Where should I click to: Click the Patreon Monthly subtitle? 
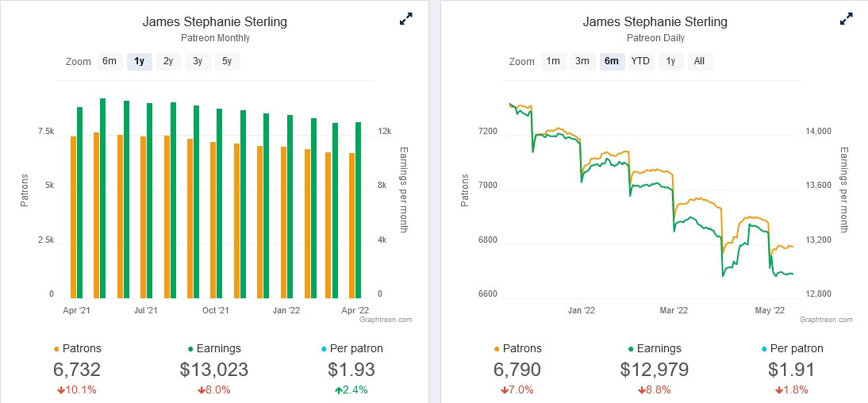click(215, 38)
